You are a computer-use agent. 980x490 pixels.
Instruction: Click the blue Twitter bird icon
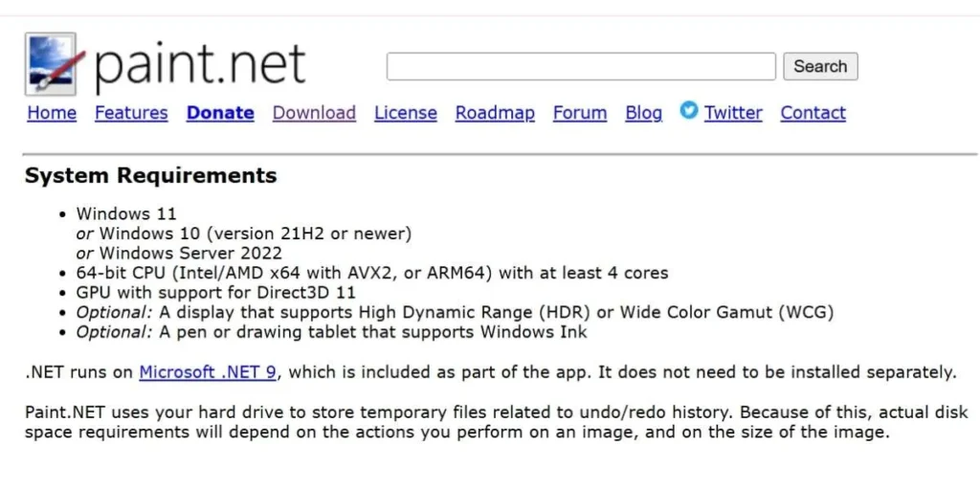(x=689, y=111)
